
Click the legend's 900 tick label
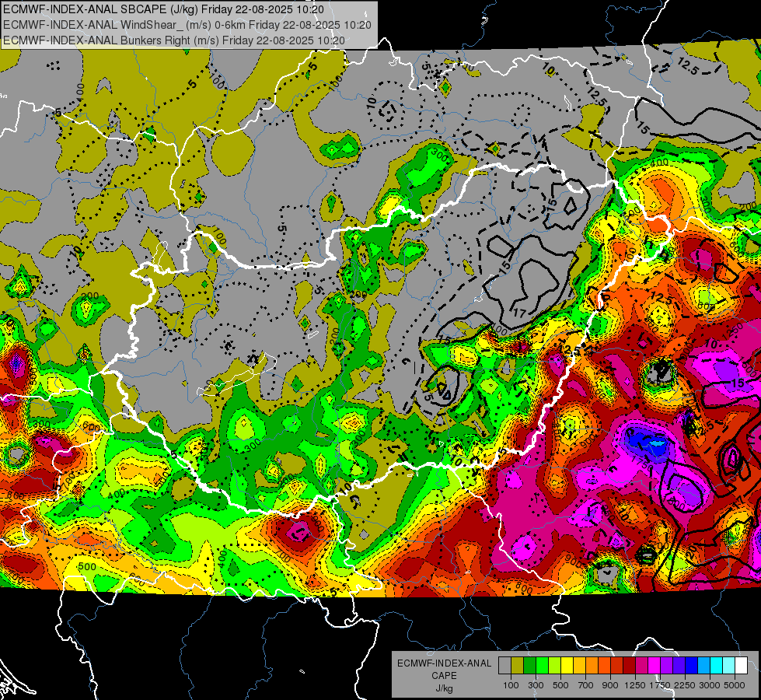[x=610, y=685]
